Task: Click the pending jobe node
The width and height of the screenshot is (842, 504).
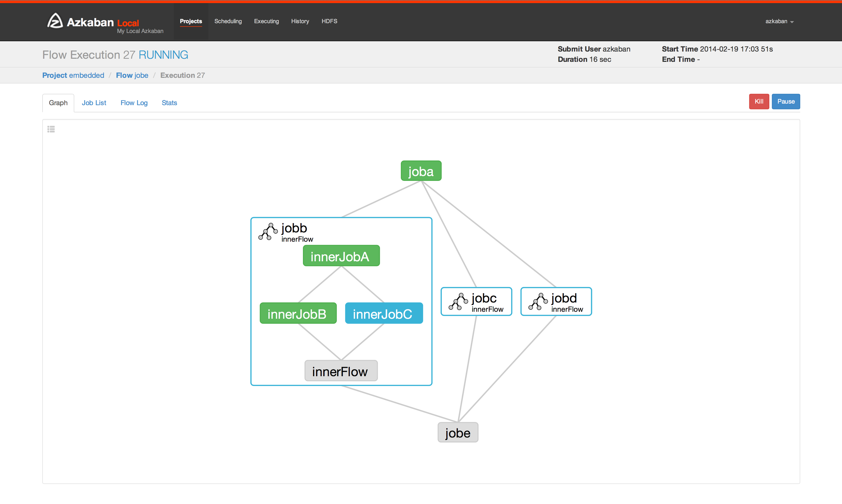Action: click(457, 433)
